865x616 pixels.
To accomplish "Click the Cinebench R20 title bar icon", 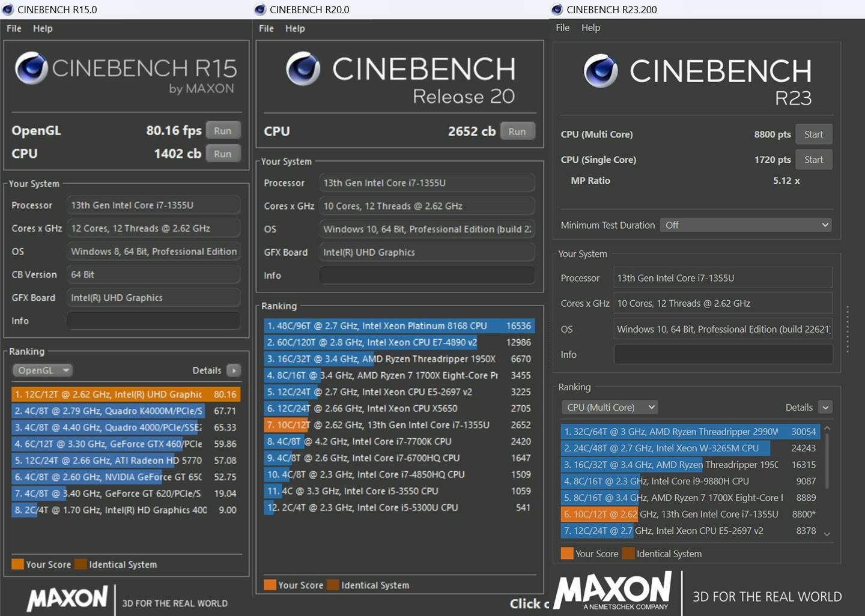I will click(x=260, y=10).
